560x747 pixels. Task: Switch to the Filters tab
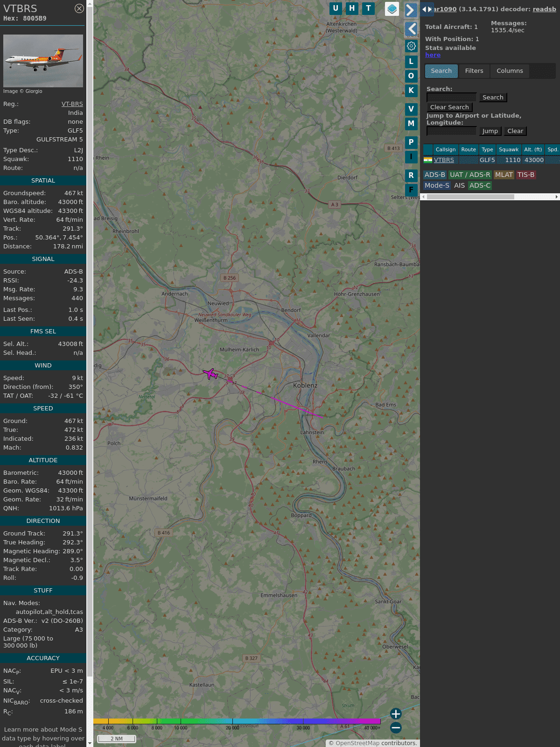click(474, 71)
